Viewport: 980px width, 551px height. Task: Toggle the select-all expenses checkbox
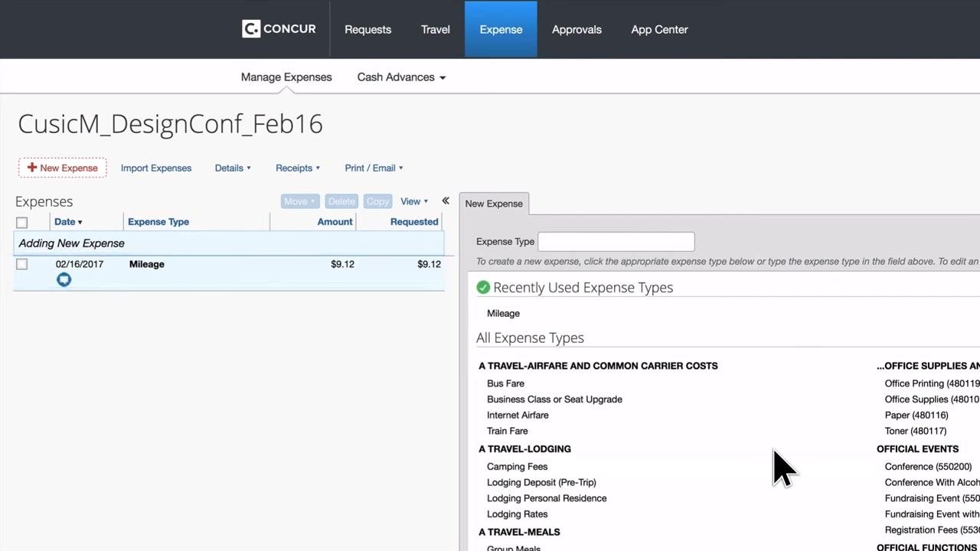pos(21,222)
